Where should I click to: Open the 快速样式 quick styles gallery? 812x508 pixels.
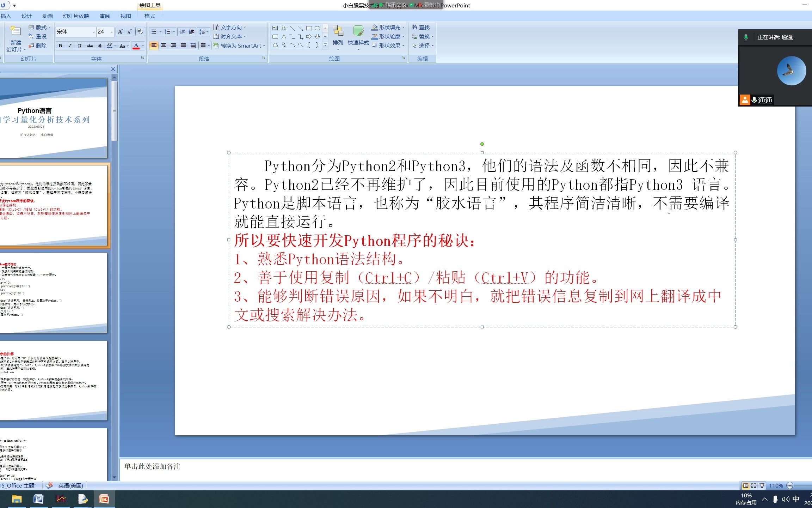(358, 36)
